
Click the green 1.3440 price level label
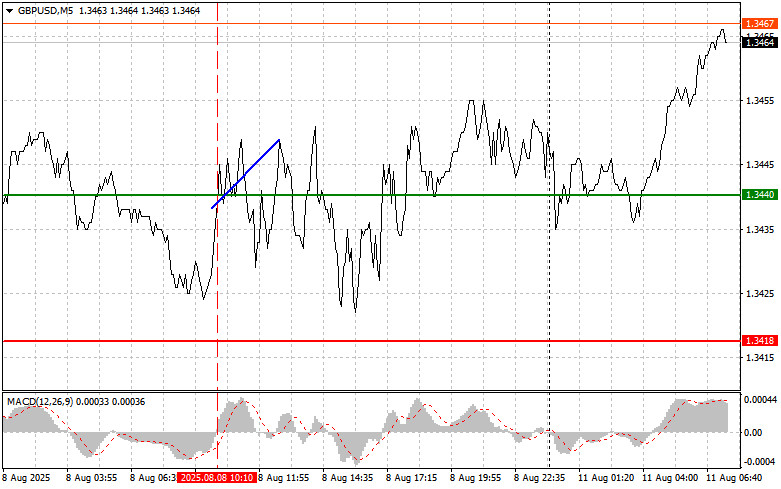760,195
